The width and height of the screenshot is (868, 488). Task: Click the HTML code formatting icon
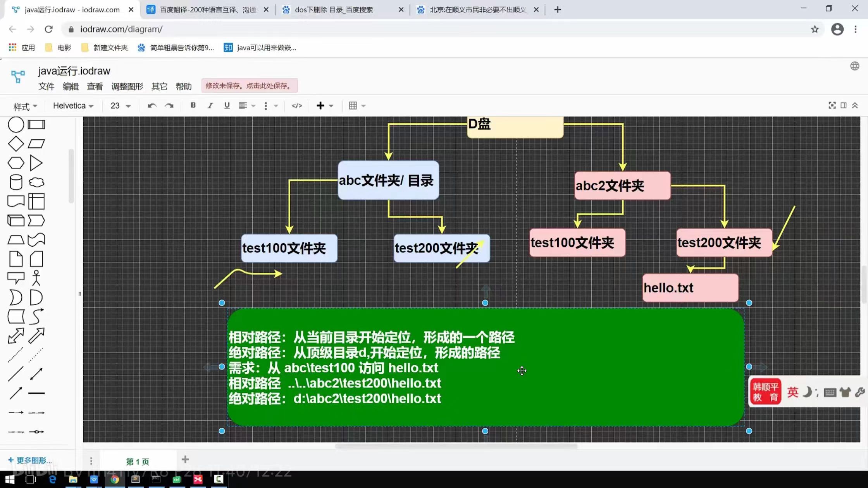click(x=297, y=106)
